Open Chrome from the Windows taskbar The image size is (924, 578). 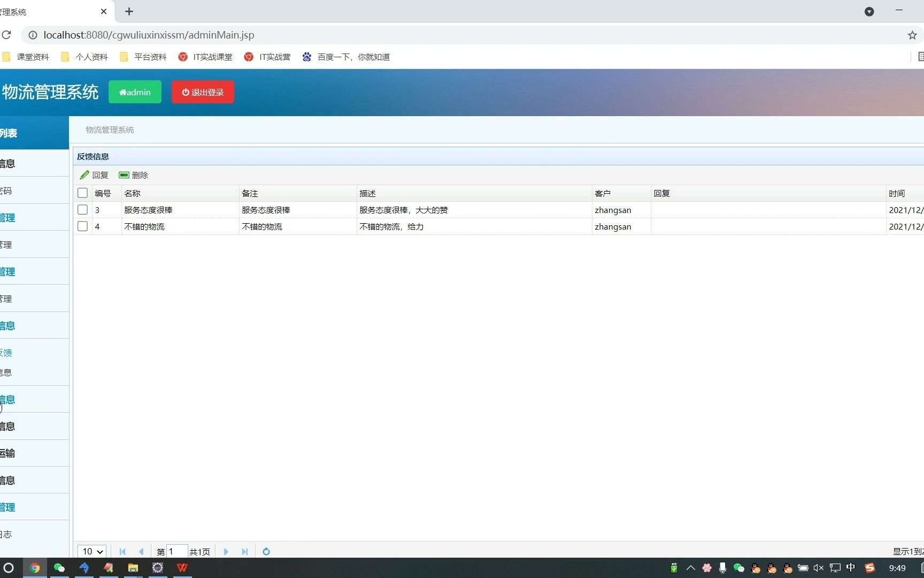click(x=35, y=568)
